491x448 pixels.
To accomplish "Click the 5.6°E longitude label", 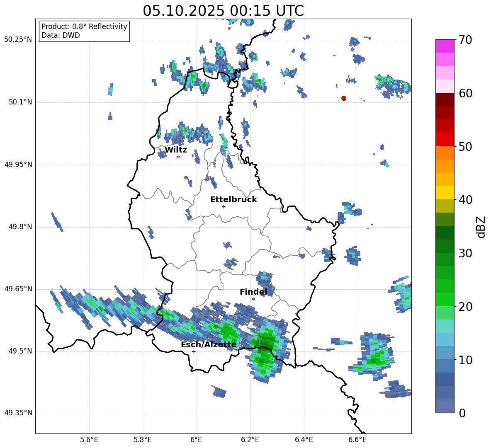I will coord(89,440).
